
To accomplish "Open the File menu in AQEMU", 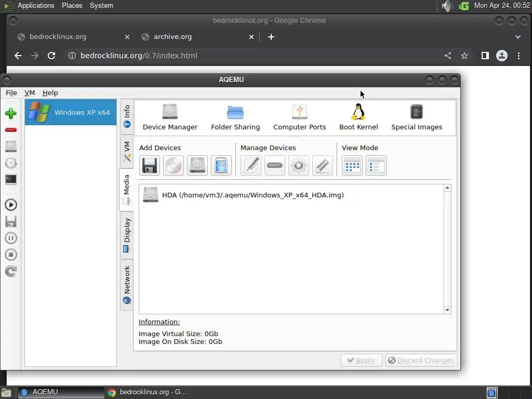I will pos(11,92).
